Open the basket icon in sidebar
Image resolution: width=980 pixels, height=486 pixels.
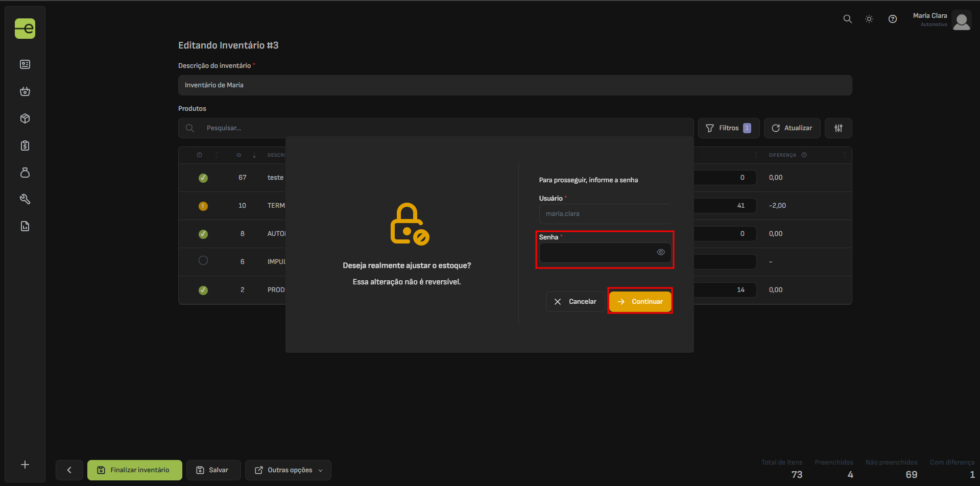pos(25,91)
